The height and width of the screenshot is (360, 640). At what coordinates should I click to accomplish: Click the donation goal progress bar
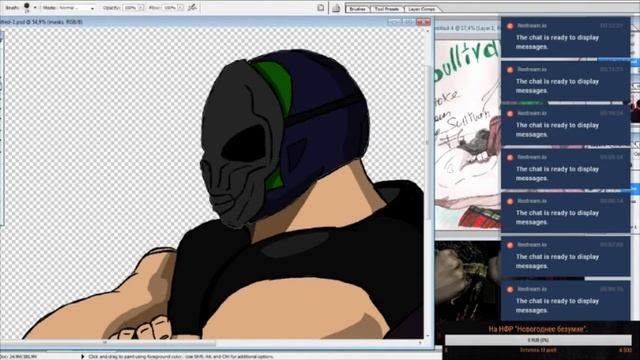pos(538,340)
